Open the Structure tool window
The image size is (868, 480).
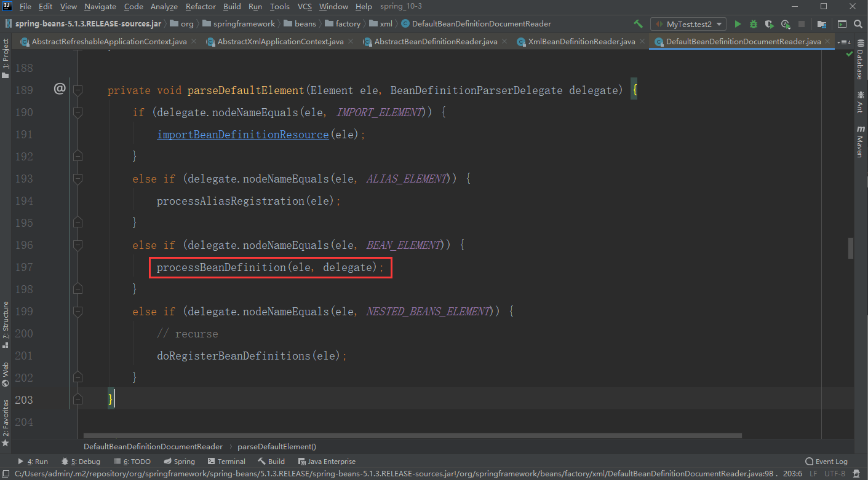[x=6, y=325]
